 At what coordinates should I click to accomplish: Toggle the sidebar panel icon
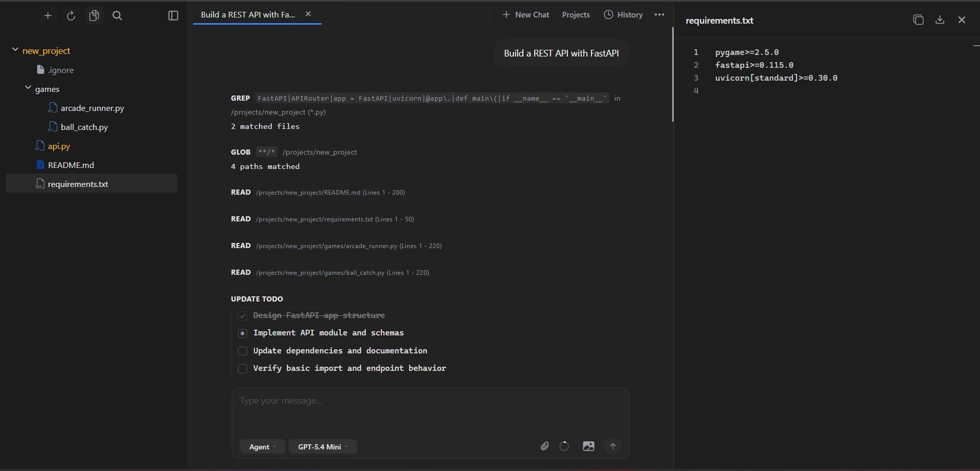(x=173, y=16)
